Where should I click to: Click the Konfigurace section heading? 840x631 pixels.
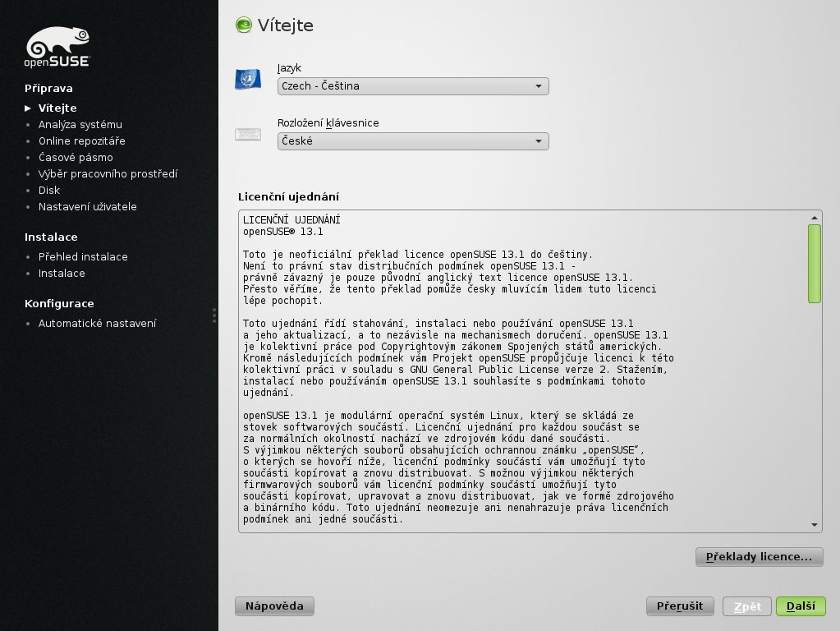coord(59,303)
